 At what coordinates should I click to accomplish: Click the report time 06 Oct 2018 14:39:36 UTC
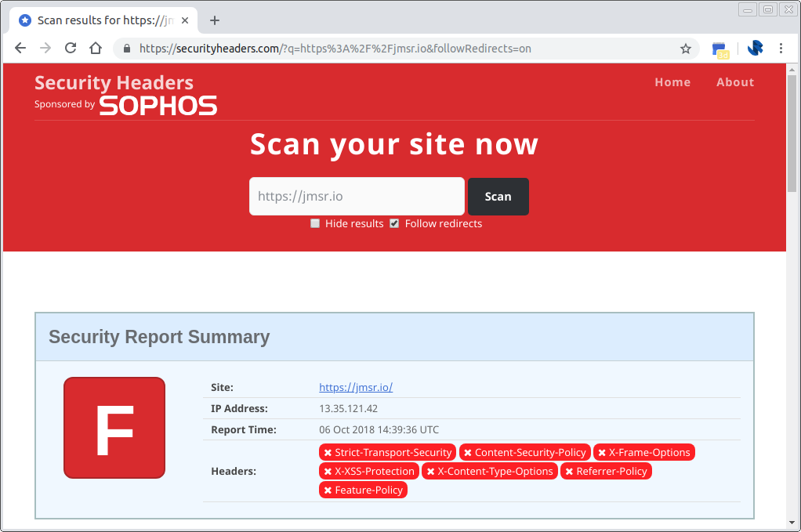tap(379, 430)
